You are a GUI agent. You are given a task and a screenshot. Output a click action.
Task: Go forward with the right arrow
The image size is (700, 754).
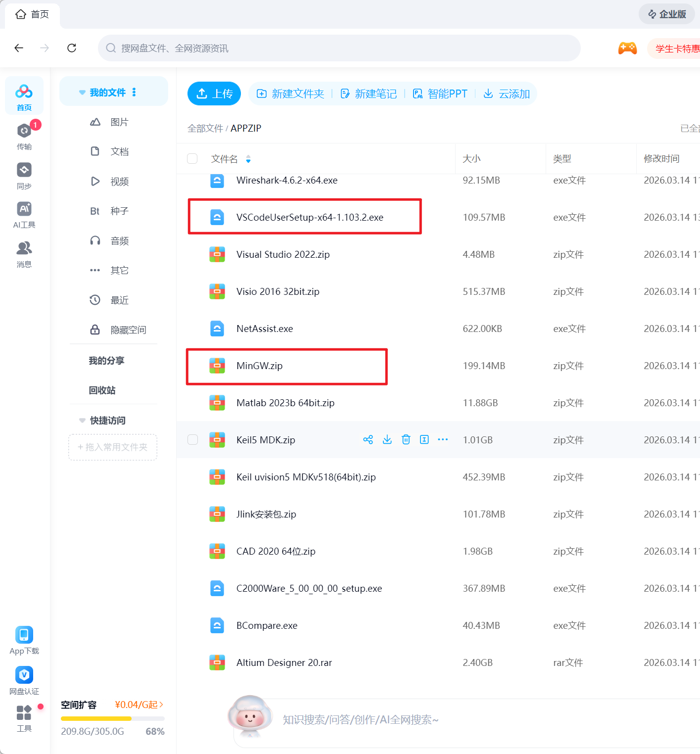45,48
